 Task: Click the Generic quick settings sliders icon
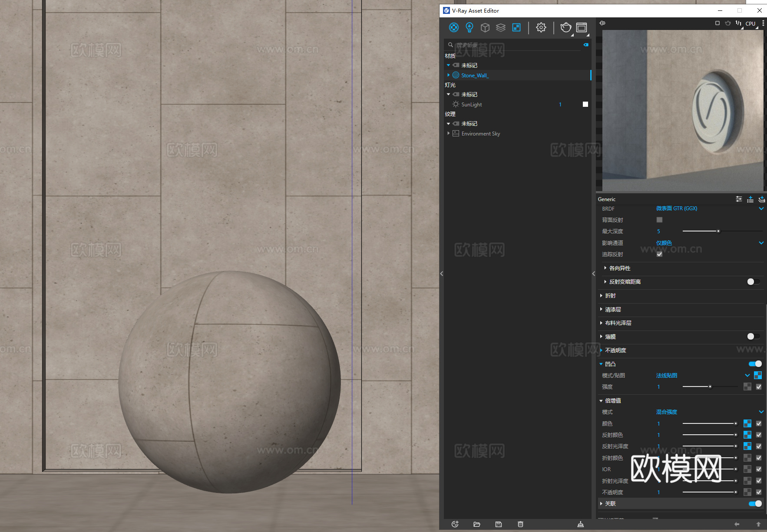click(739, 199)
